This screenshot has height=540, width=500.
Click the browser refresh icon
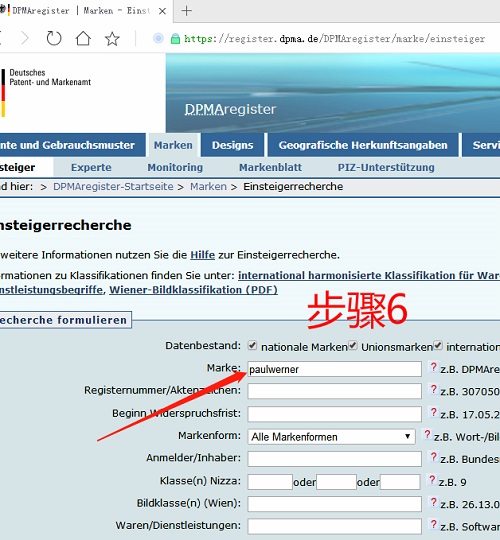click(54, 38)
